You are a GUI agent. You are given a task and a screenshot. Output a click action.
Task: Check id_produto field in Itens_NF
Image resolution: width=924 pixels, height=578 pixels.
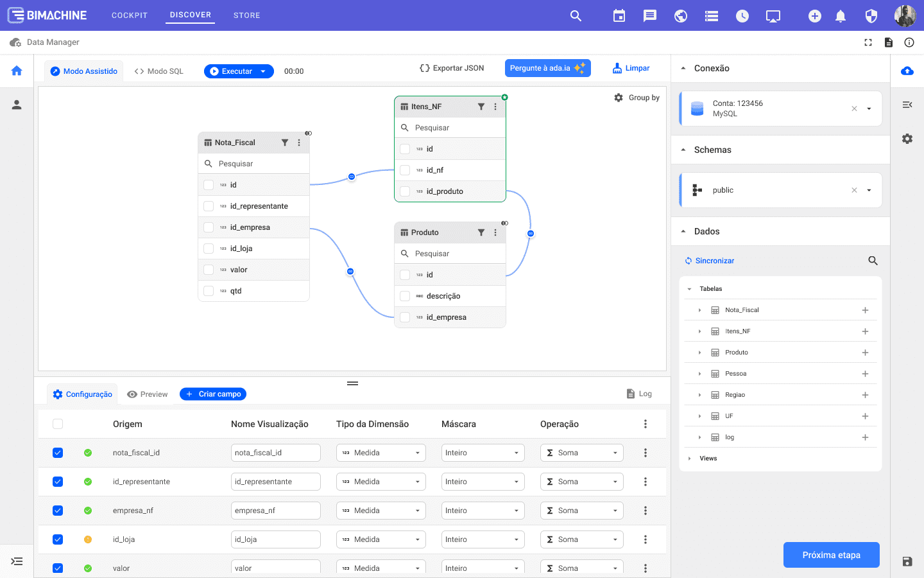[405, 191]
